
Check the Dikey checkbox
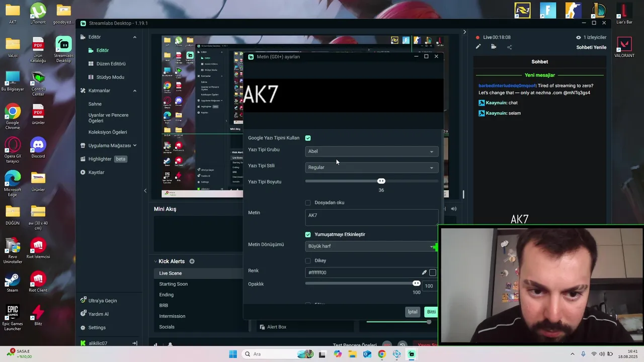[308, 260]
